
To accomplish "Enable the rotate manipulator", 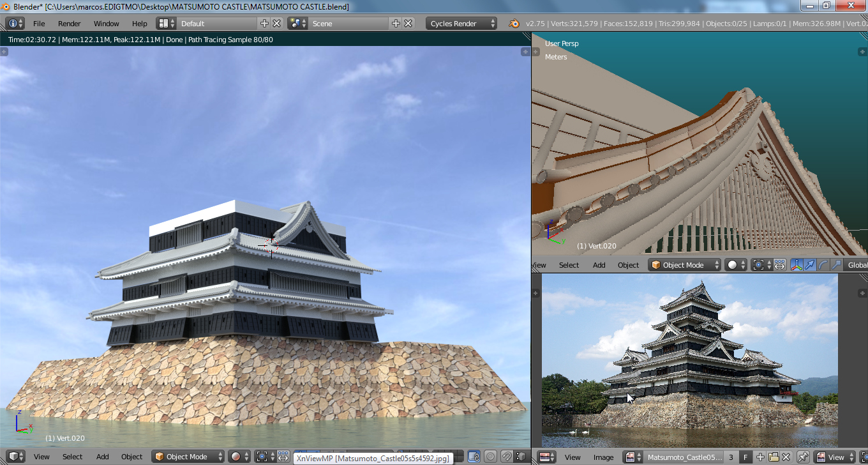I will coord(823,265).
